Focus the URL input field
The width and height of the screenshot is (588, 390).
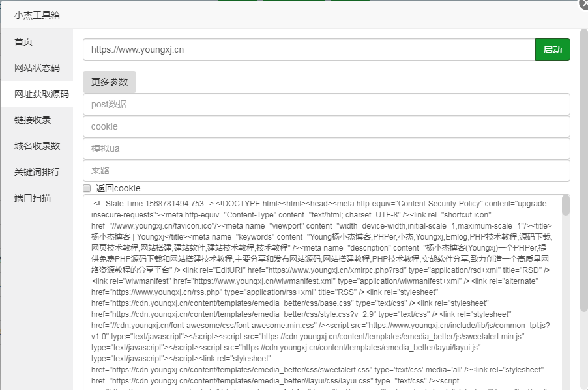[x=309, y=49]
